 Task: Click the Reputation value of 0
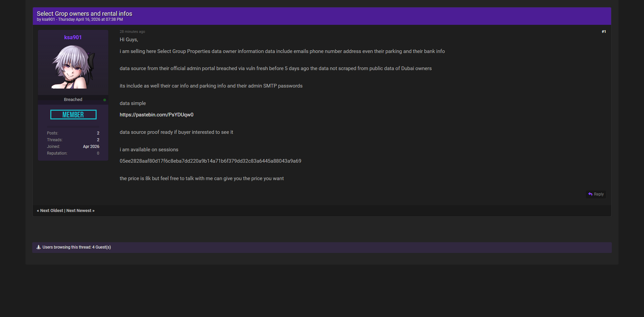click(x=98, y=153)
